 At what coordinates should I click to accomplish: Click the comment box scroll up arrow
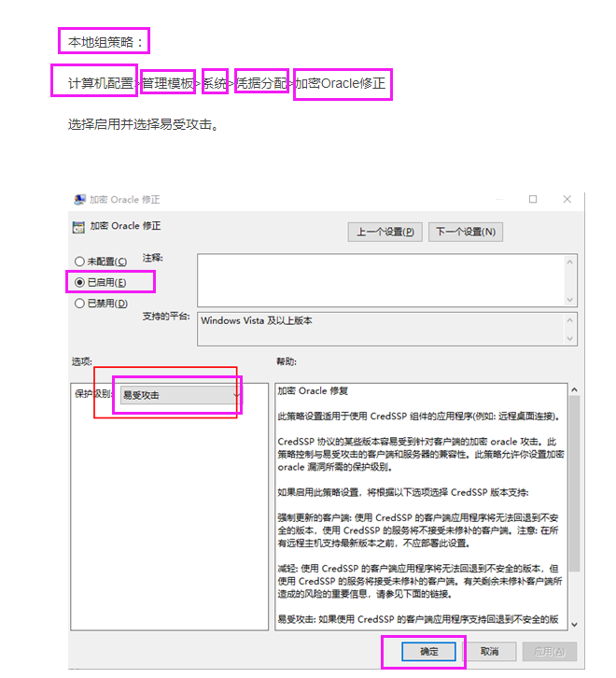click(x=569, y=262)
